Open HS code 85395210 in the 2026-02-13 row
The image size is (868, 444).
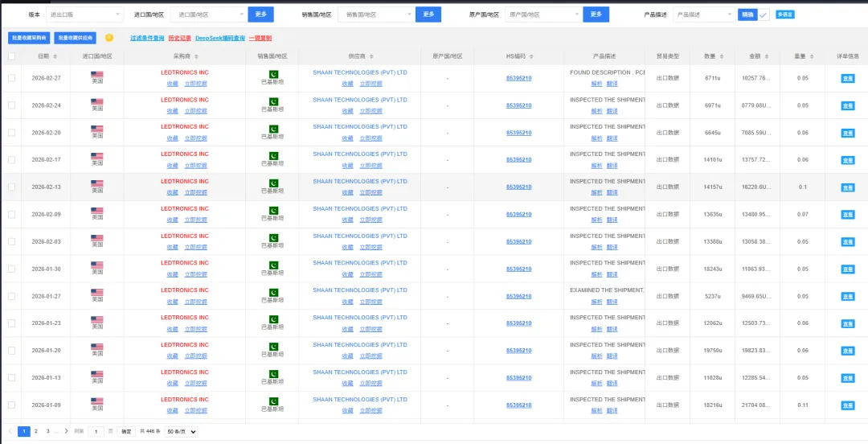(x=518, y=187)
